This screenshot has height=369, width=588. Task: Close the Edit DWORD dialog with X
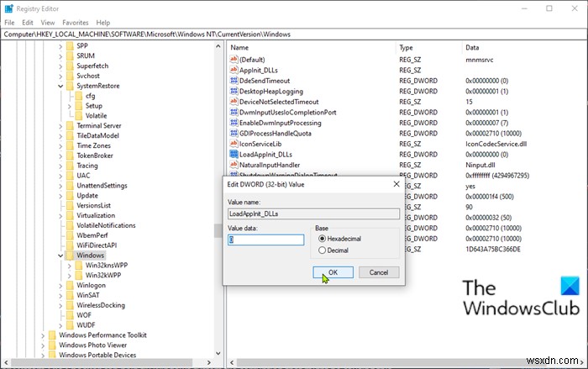pos(396,184)
